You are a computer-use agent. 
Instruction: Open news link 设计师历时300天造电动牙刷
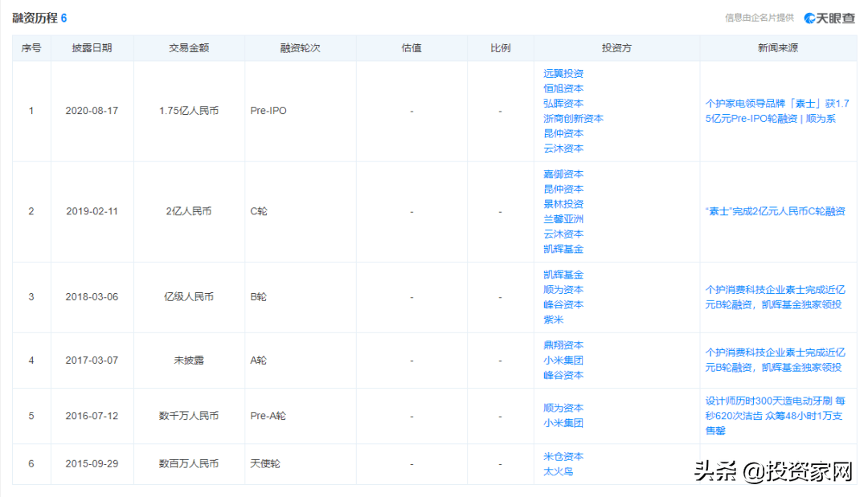pos(775,416)
